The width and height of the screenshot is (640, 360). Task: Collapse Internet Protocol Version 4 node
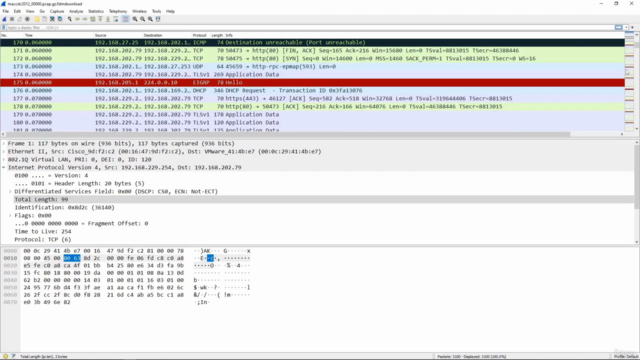point(4,167)
